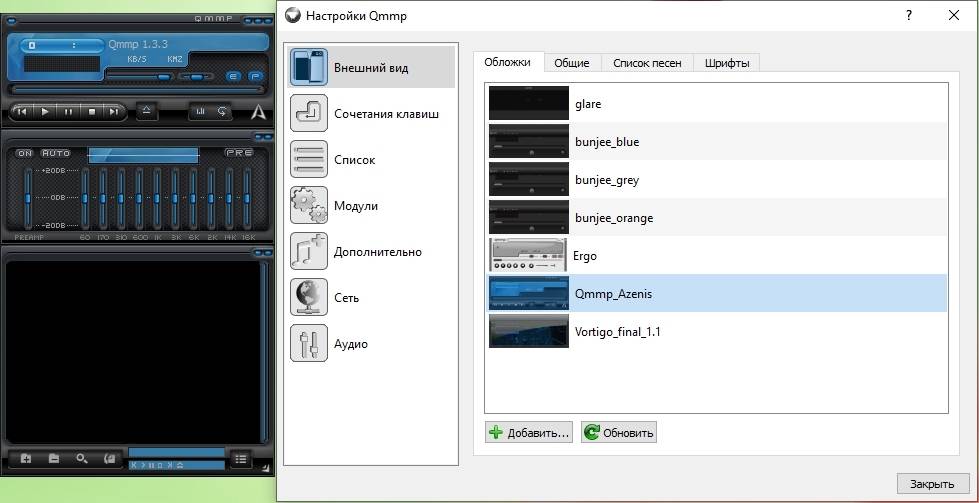Toggle equalizer window with E button
Image resolution: width=979 pixels, height=503 pixels.
234,76
